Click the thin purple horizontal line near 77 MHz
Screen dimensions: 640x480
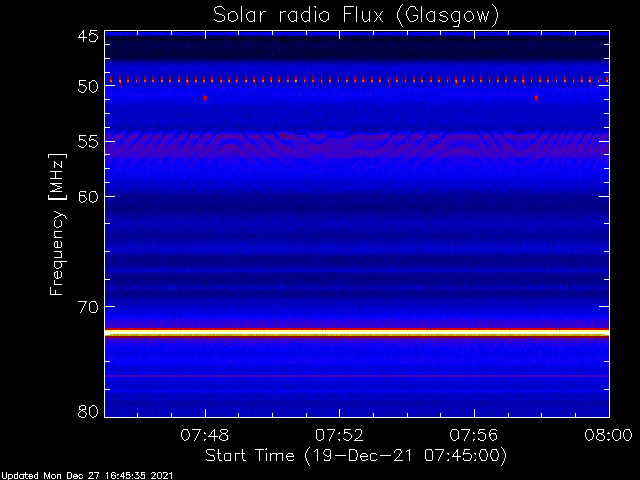pos(357,376)
